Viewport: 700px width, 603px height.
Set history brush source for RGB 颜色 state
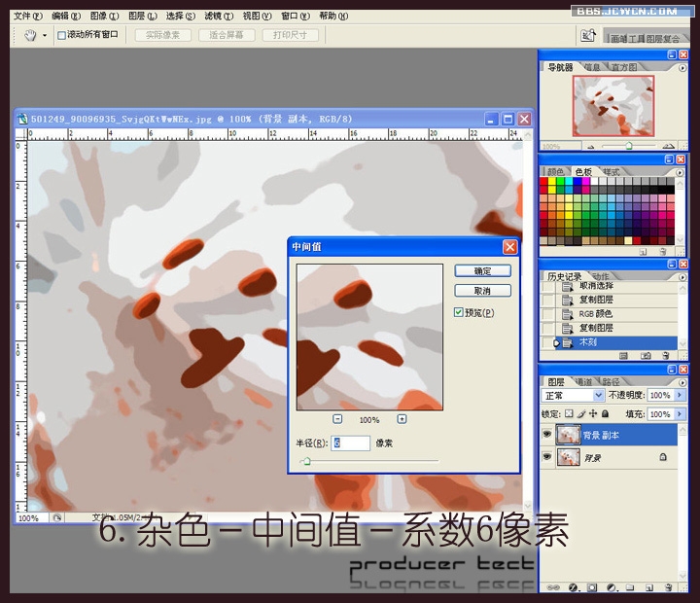tap(547, 314)
